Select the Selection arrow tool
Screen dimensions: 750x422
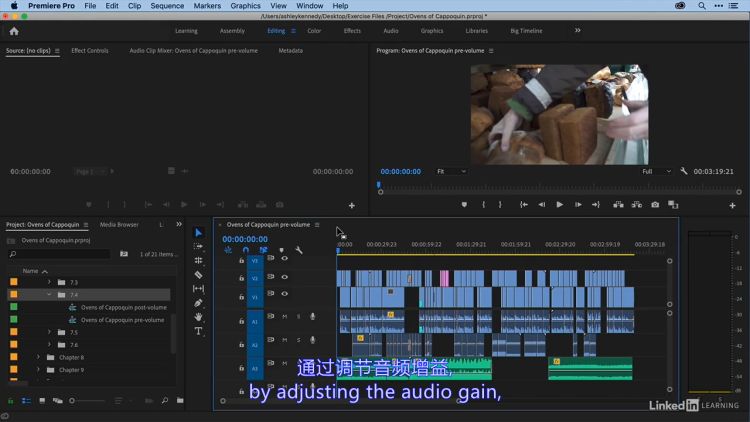pyautogui.click(x=198, y=233)
